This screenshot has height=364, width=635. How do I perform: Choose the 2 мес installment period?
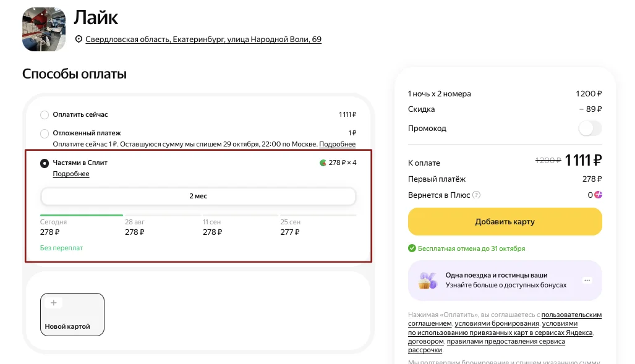pos(198,196)
